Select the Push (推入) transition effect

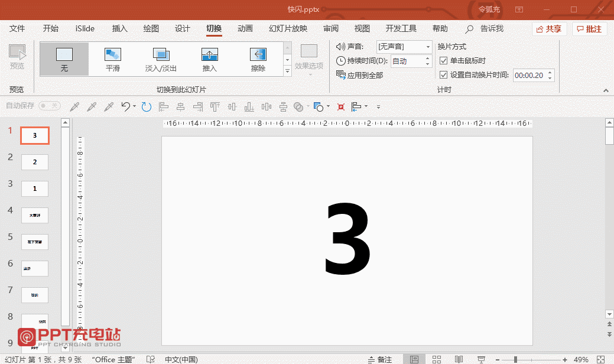pos(210,60)
